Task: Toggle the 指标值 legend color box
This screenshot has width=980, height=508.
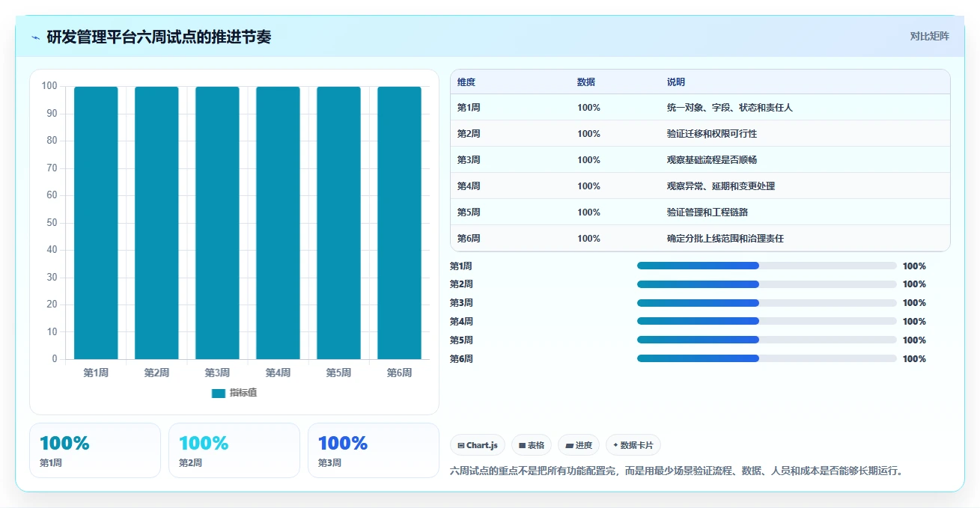Action: tap(218, 393)
